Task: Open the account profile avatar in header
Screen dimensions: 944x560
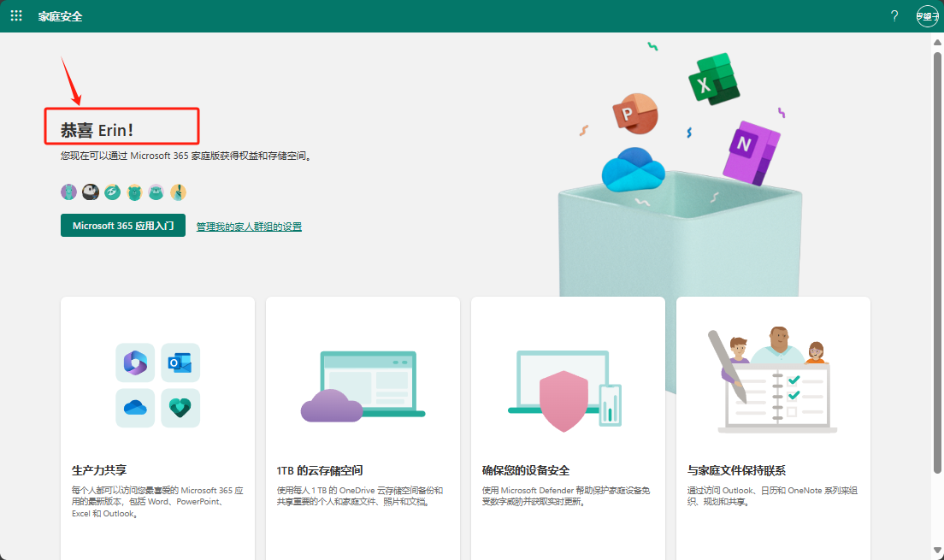Action: [926, 16]
